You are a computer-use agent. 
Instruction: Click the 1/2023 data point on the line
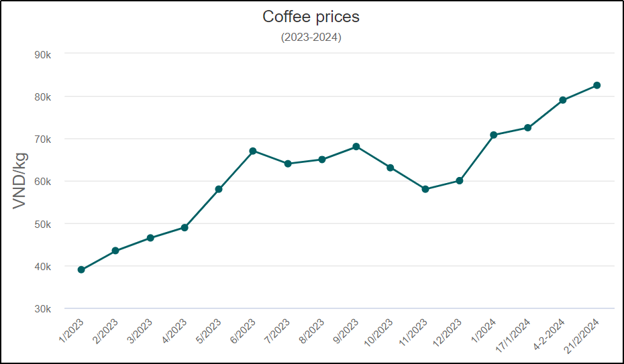point(81,269)
